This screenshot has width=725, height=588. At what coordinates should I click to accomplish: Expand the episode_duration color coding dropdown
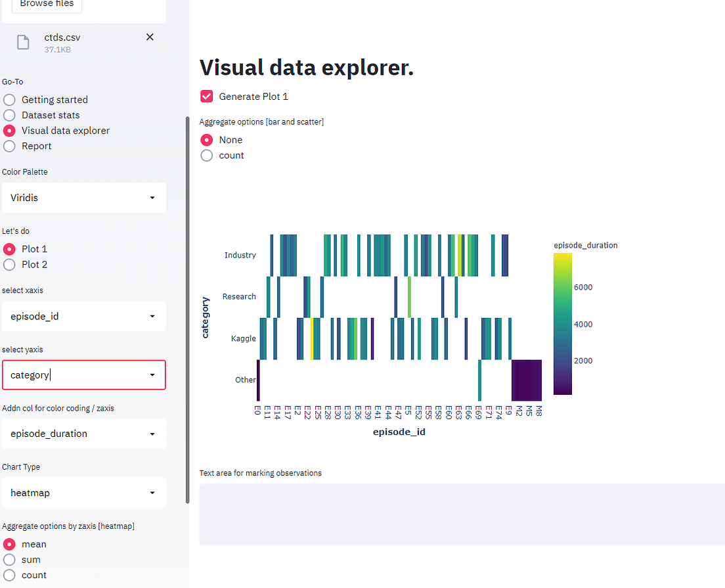coord(83,434)
